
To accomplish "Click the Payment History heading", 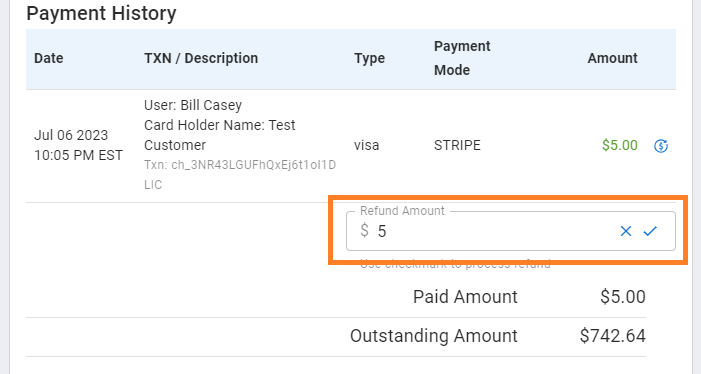I will click(x=101, y=13).
